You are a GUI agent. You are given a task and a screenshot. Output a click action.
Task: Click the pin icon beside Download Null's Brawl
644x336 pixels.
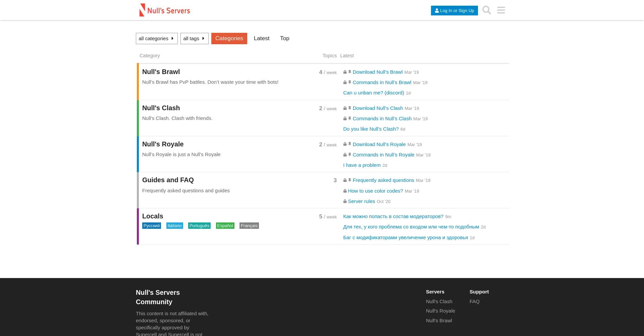pyautogui.click(x=350, y=72)
